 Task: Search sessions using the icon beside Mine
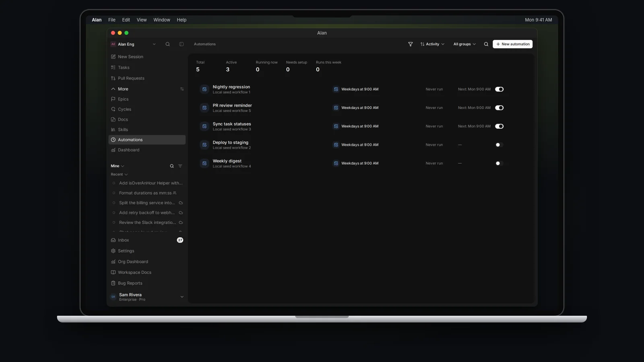click(x=172, y=166)
